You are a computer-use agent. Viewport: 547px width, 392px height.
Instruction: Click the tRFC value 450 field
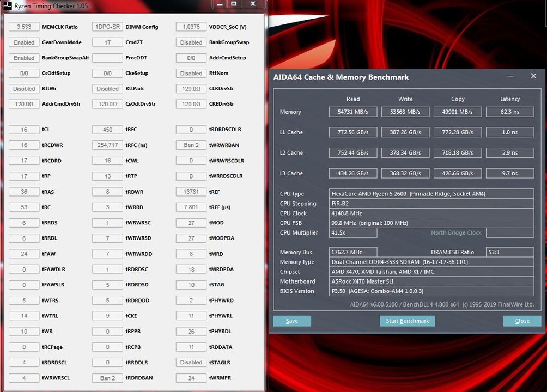tap(107, 130)
